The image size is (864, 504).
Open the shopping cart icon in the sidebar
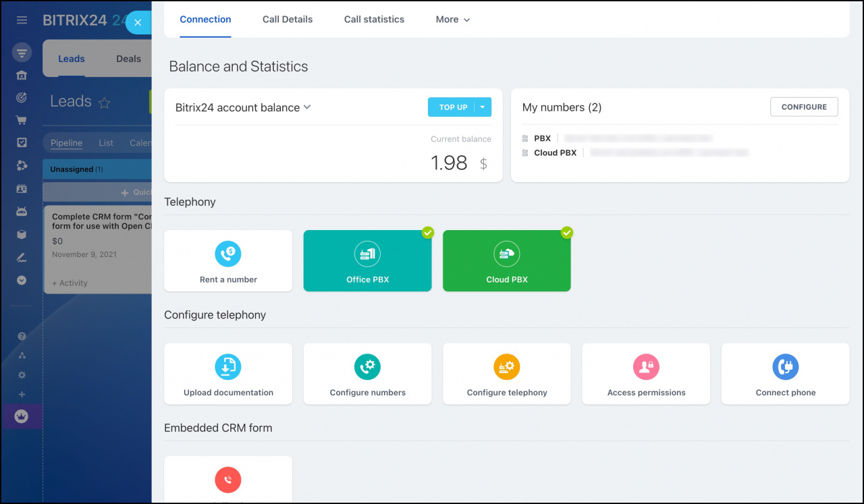pos(22,120)
